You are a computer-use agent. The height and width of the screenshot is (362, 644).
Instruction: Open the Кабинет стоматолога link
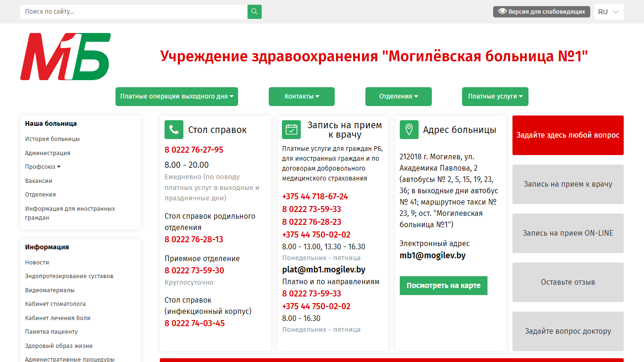point(55,304)
